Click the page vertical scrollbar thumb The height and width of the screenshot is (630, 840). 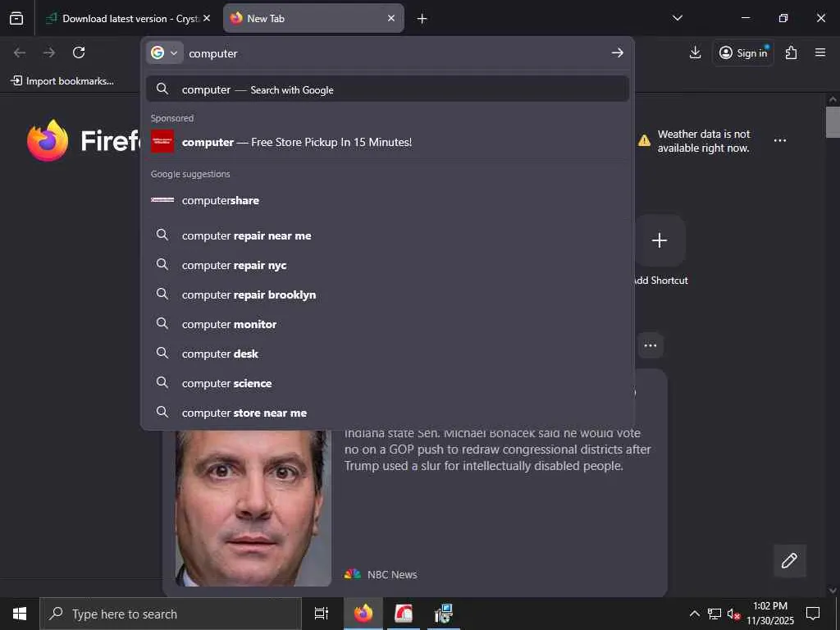833,122
